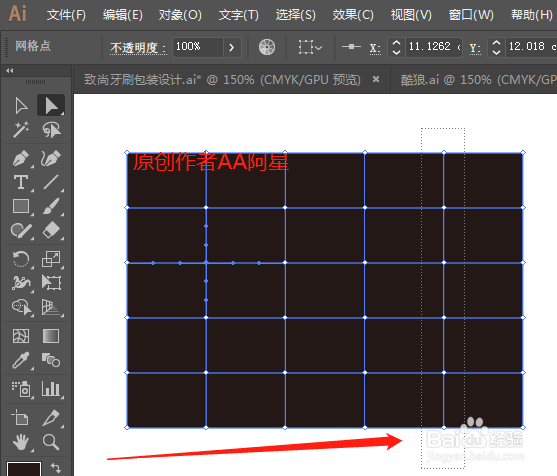
Task: Open the align to selection dropdown
Action: [x=310, y=47]
